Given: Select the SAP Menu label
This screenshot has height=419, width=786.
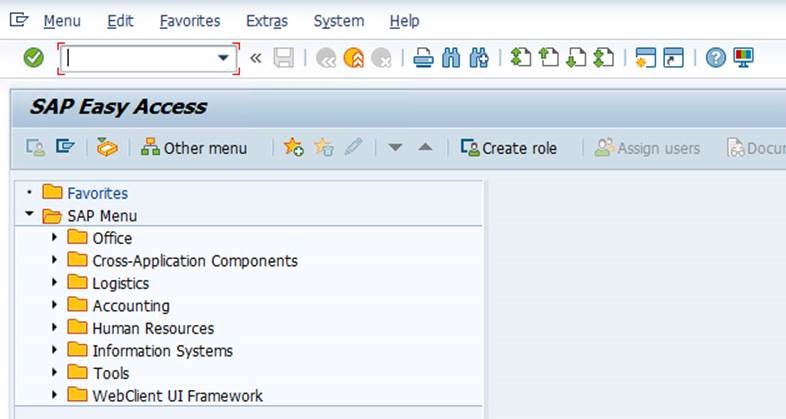Looking at the screenshot, I should click(102, 216).
